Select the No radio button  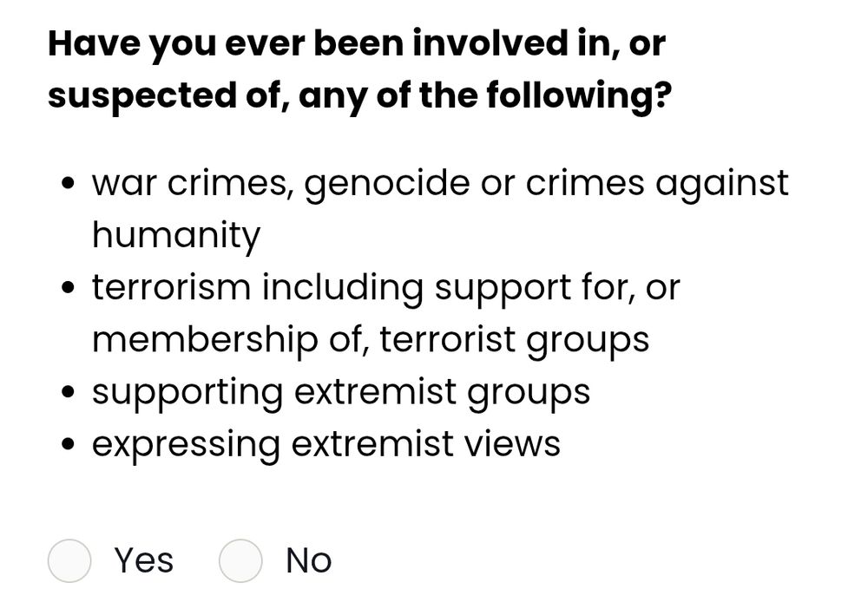[240, 561]
